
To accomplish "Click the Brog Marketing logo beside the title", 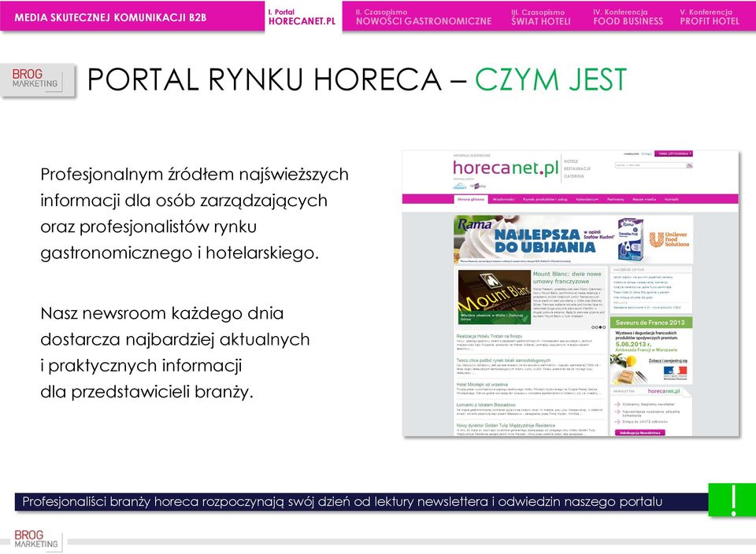I will click(x=38, y=80).
